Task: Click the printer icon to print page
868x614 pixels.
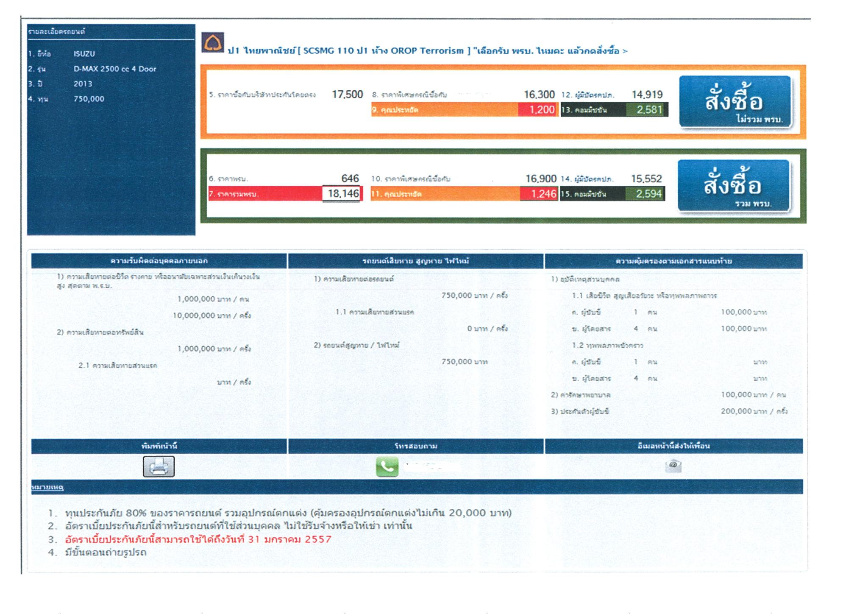Action: click(159, 466)
